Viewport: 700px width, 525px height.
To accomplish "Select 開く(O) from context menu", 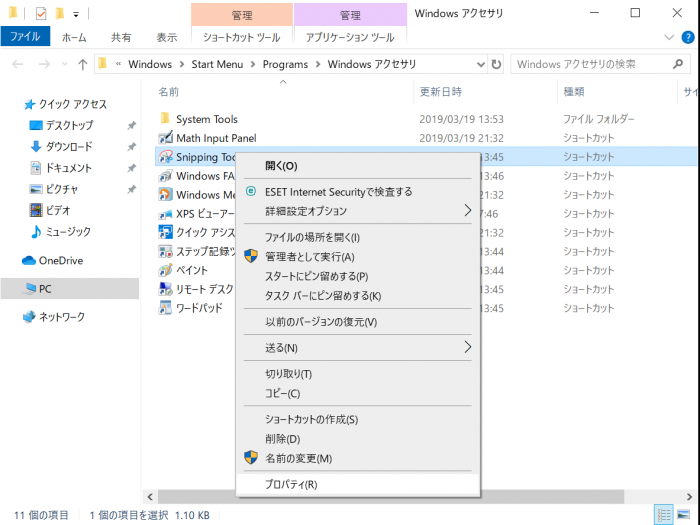I will [281, 166].
